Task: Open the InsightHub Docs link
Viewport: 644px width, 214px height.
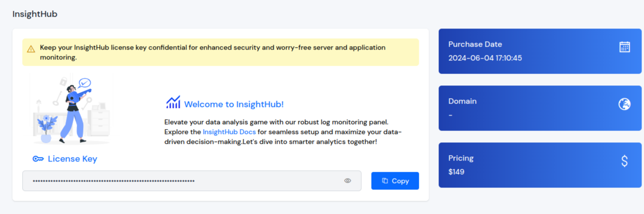Action: (229, 132)
